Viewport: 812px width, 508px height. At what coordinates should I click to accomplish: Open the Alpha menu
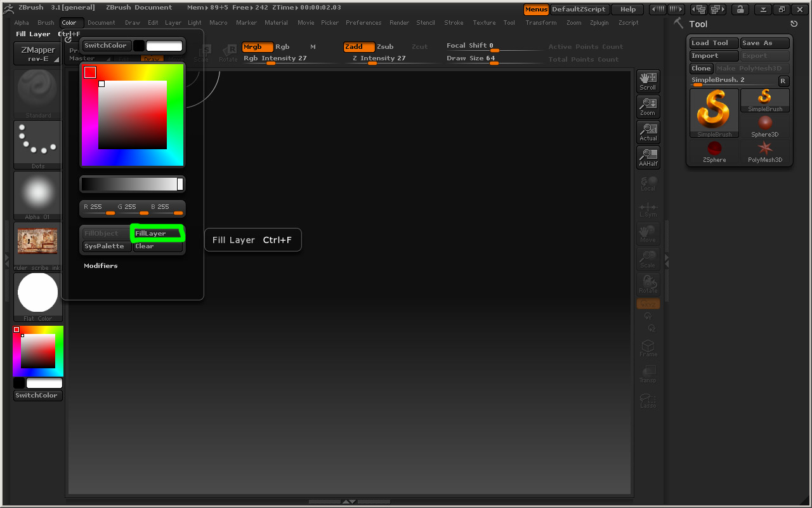(22, 23)
